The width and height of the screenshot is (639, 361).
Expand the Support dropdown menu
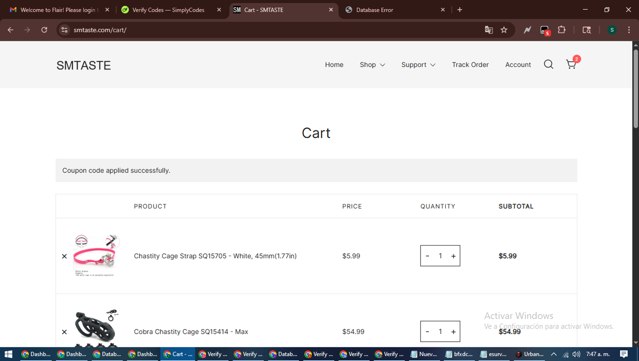tap(418, 64)
